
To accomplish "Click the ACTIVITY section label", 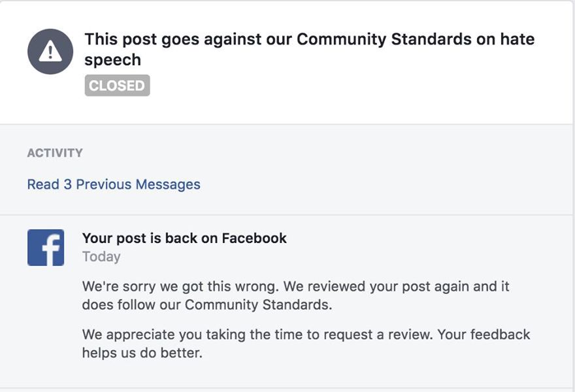I will pos(55,153).
